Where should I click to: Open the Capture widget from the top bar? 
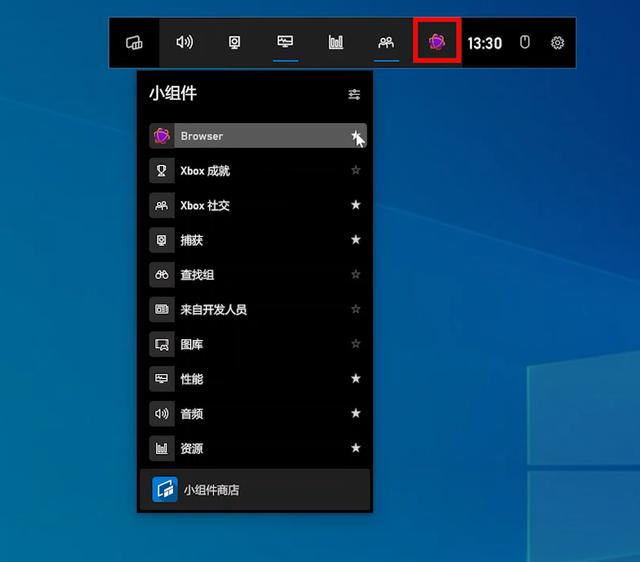click(x=234, y=42)
